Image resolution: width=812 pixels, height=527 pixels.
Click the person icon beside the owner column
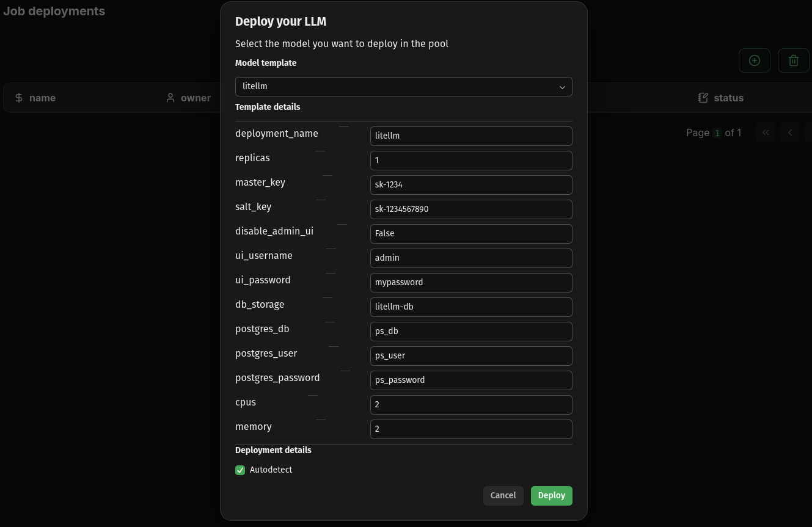click(170, 97)
